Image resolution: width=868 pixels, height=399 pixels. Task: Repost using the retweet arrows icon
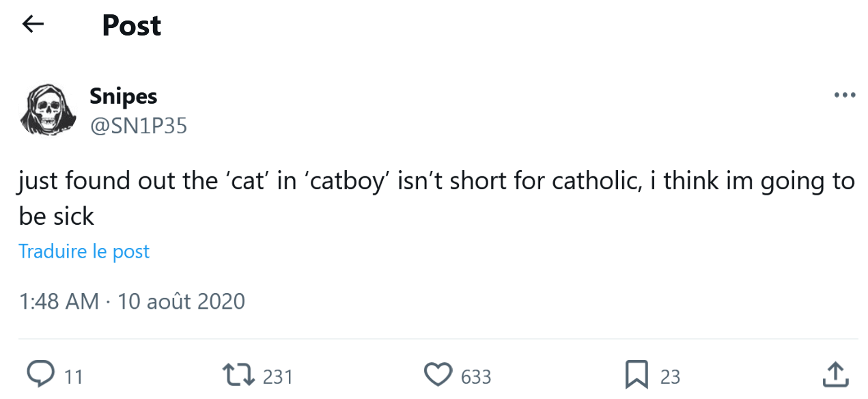click(239, 374)
